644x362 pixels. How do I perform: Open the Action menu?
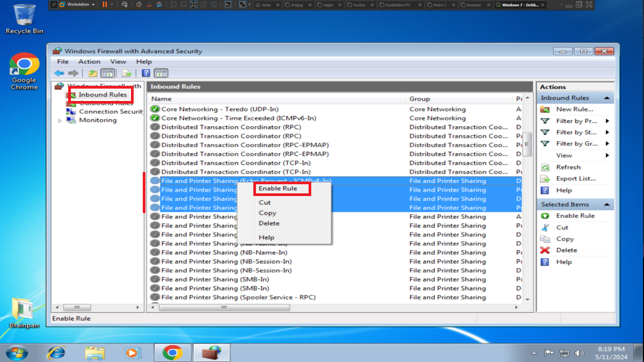89,62
